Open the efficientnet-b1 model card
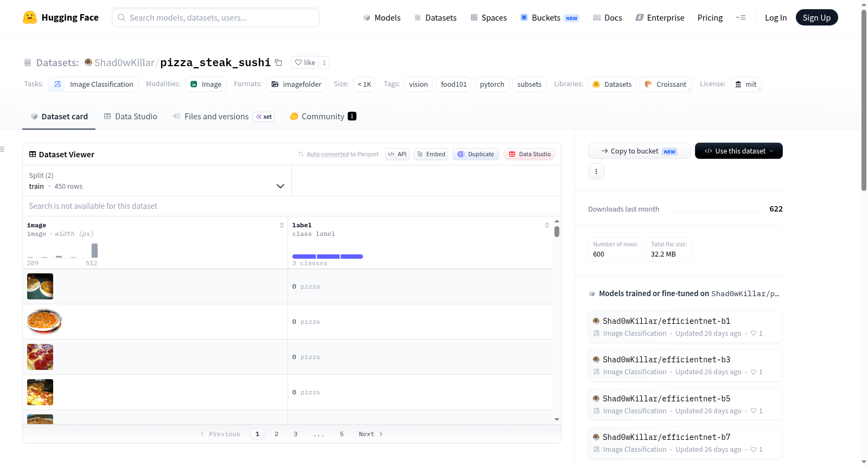This screenshot has height=467, width=868. tap(685, 327)
